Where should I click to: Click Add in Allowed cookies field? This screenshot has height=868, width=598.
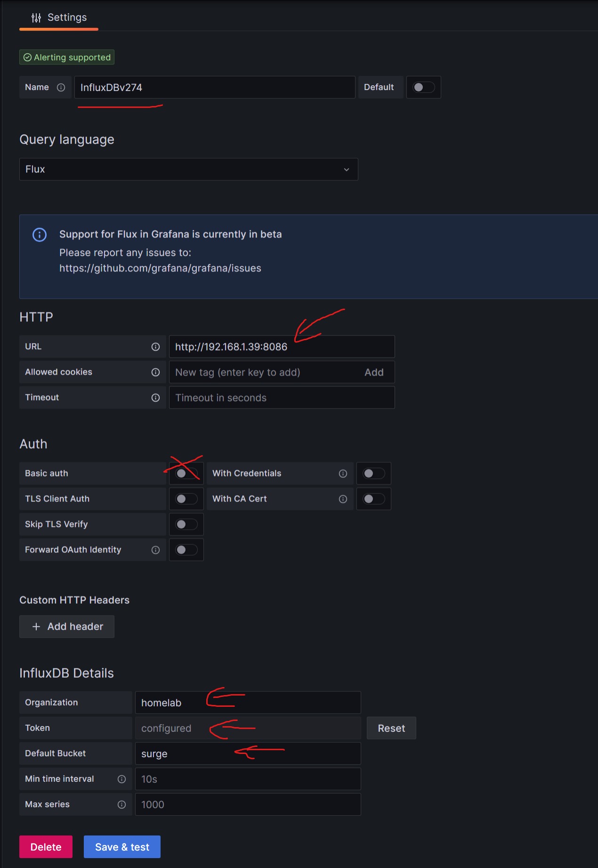click(x=374, y=372)
